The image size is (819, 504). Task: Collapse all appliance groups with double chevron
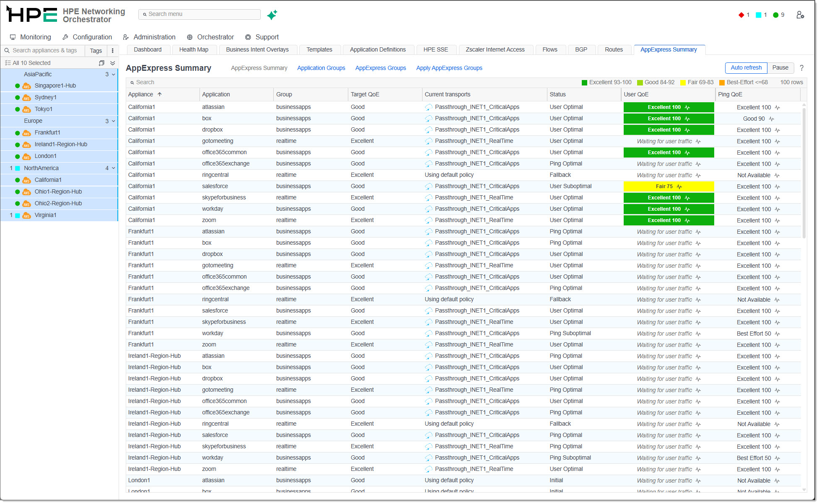point(112,63)
